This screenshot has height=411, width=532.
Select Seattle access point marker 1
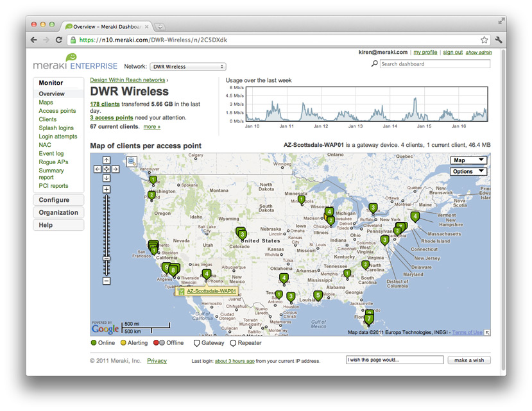pyautogui.click(x=153, y=180)
